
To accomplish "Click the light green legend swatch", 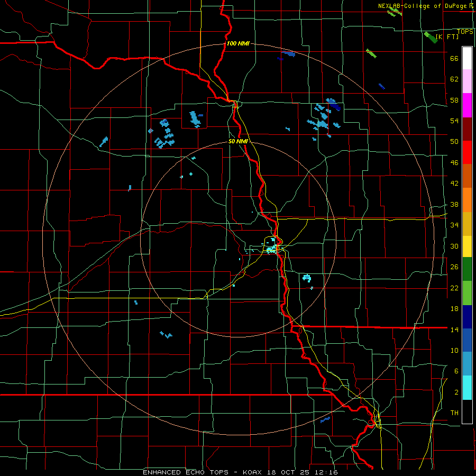I will [x=467, y=292].
